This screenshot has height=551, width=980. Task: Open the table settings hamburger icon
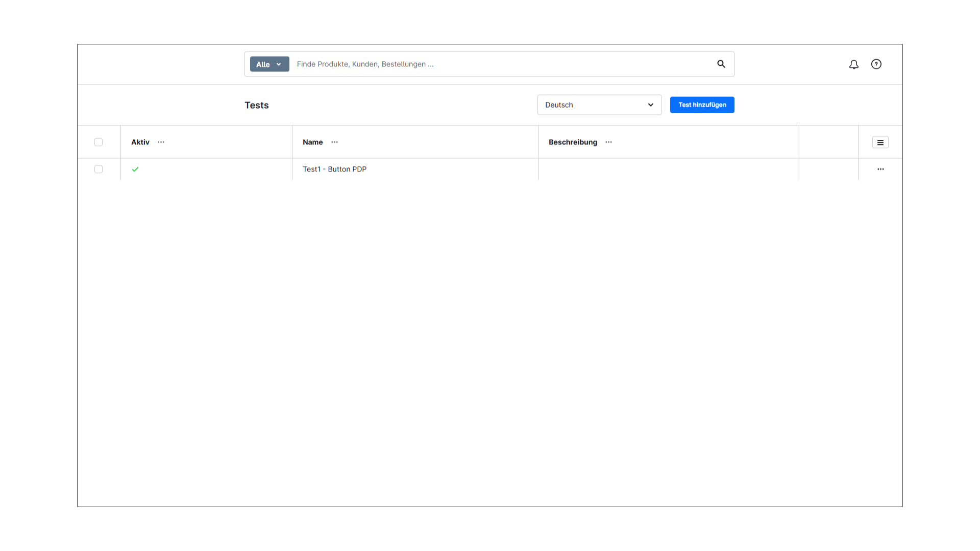(x=880, y=142)
